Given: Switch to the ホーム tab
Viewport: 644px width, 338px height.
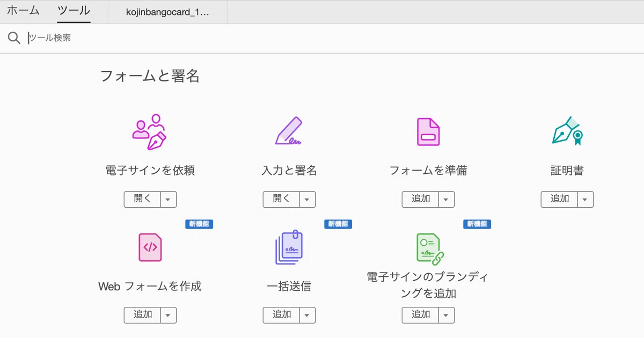Looking at the screenshot, I should (23, 11).
